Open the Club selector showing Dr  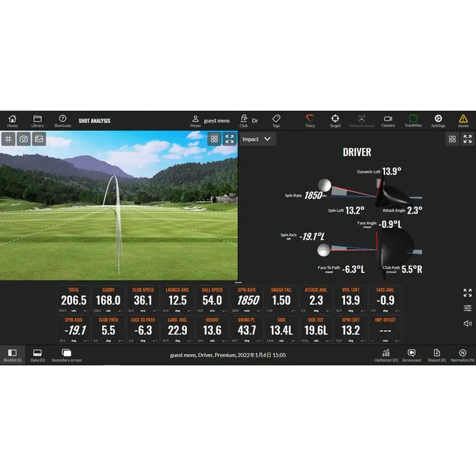click(x=249, y=121)
